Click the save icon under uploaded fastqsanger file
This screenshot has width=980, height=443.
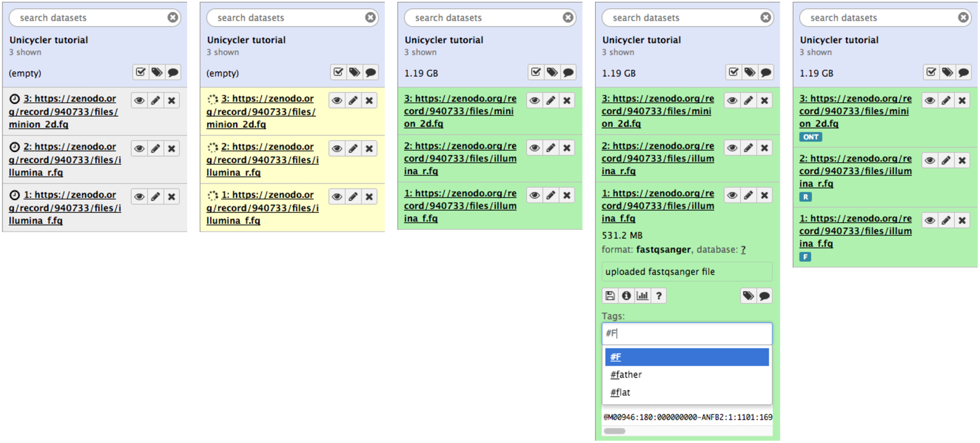(610, 296)
